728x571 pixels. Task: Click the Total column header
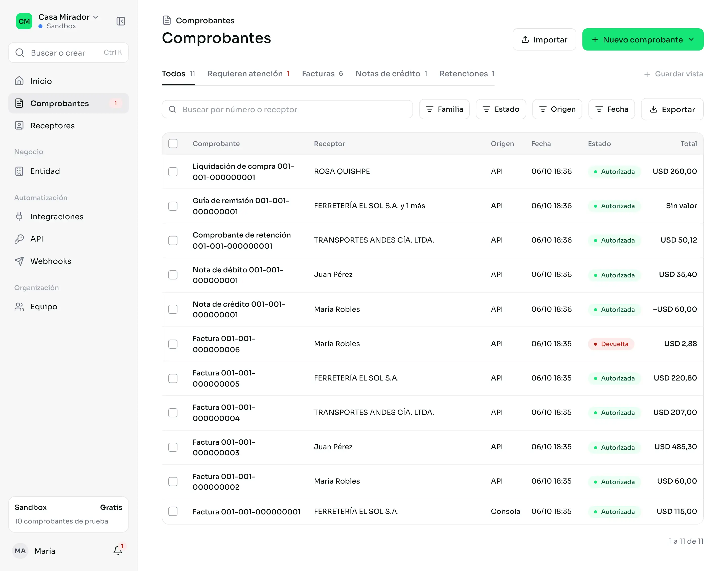pyautogui.click(x=689, y=144)
